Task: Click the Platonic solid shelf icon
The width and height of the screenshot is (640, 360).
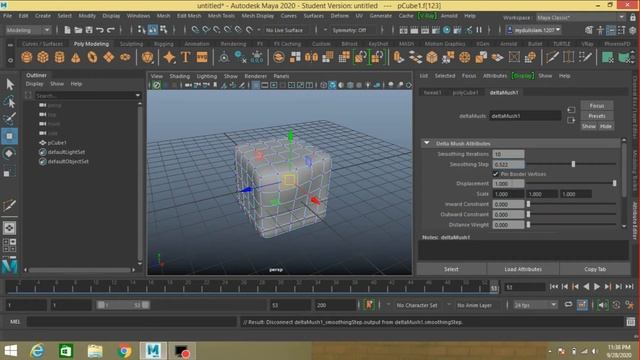Action: coord(147,57)
